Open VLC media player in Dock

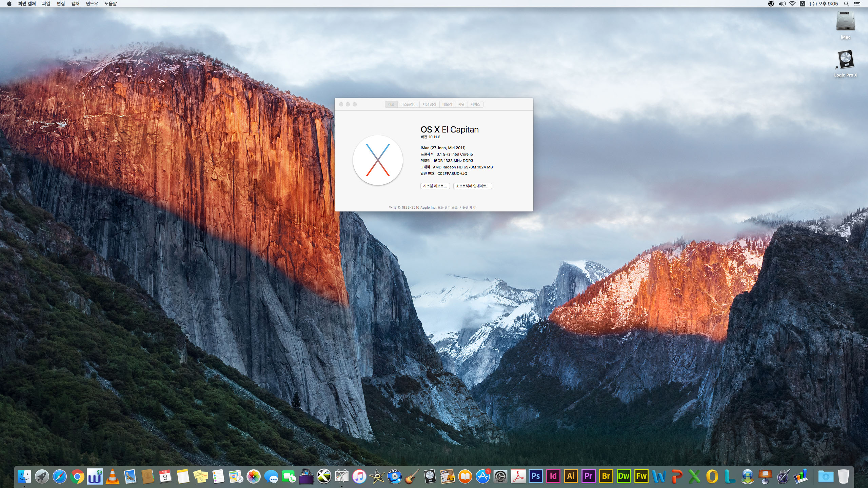(112, 476)
